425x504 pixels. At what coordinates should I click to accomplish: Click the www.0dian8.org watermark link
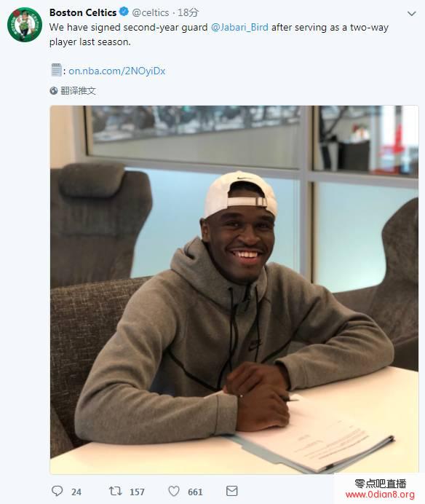point(380,495)
